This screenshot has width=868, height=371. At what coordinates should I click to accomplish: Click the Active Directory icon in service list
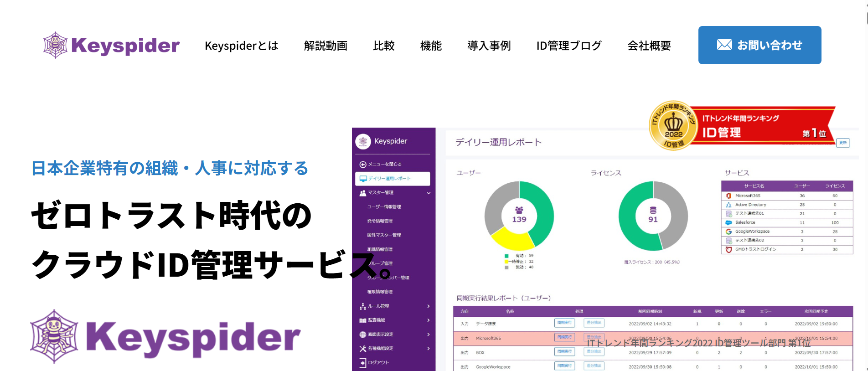point(728,205)
